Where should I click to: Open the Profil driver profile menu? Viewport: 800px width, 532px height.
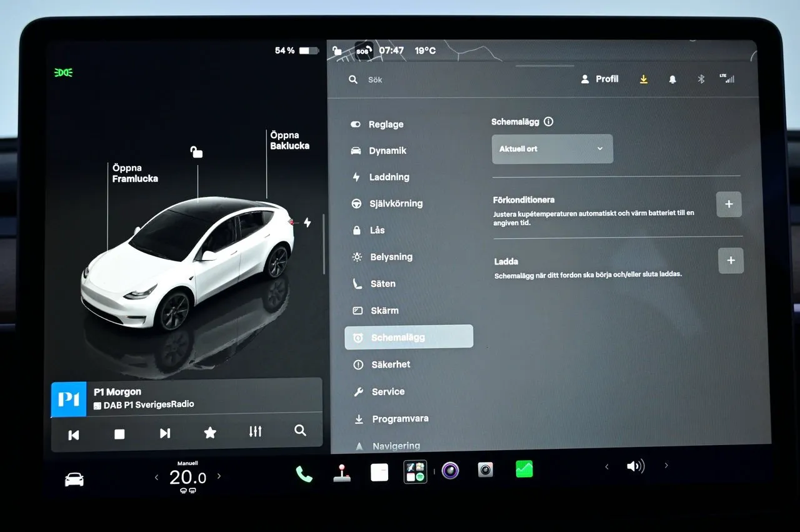point(599,79)
